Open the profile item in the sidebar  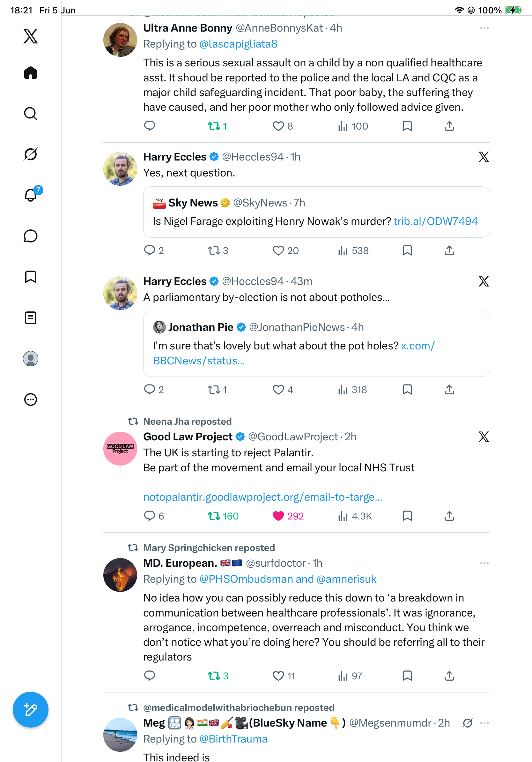pos(31,359)
